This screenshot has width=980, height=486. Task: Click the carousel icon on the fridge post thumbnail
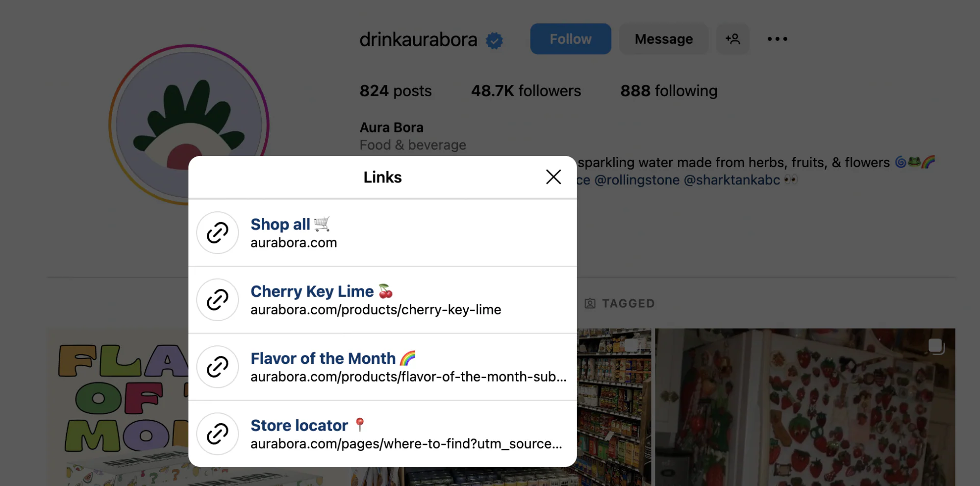(936, 346)
